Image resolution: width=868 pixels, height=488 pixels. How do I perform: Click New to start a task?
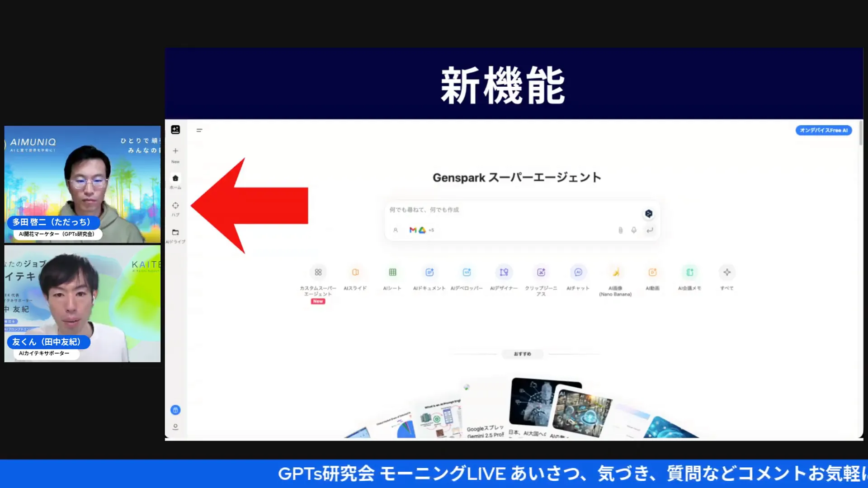175,154
